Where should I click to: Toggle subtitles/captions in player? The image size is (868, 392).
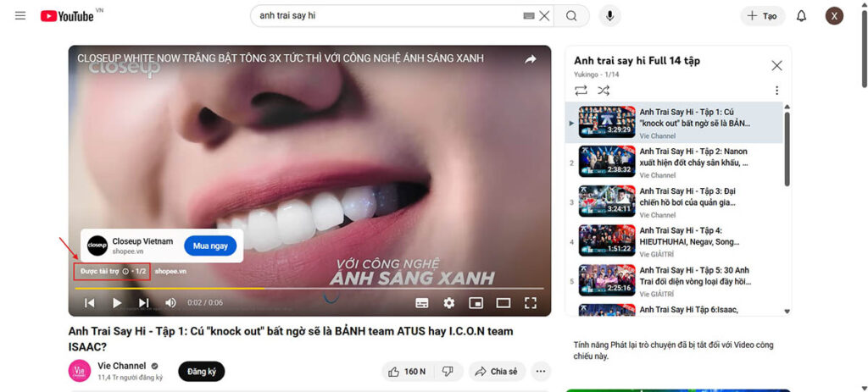coord(421,303)
